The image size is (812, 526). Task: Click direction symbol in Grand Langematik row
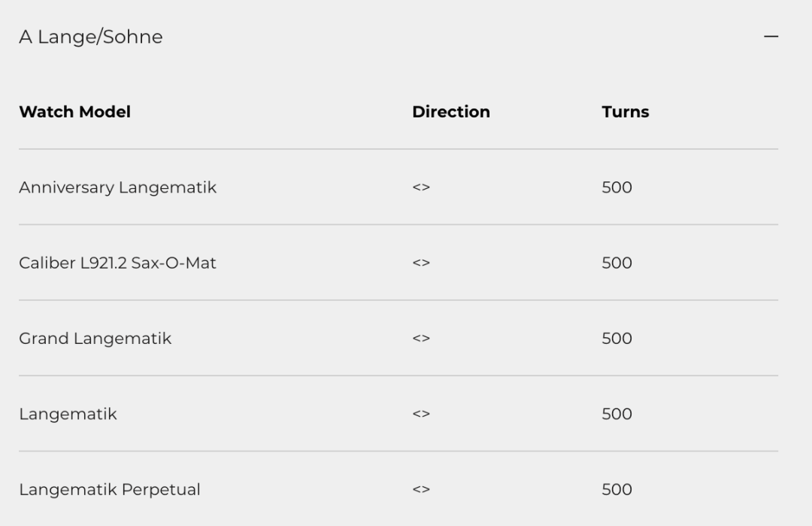(421, 339)
